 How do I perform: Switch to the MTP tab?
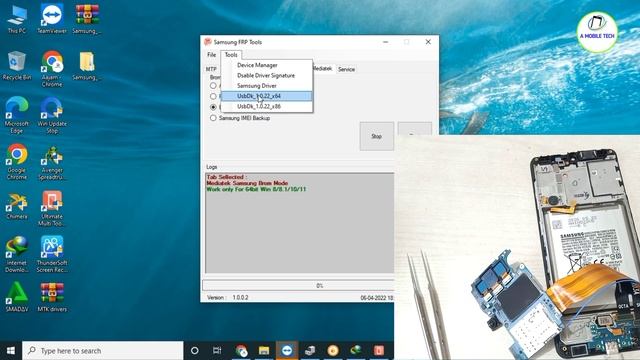pyautogui.click(x=211, y=69)
